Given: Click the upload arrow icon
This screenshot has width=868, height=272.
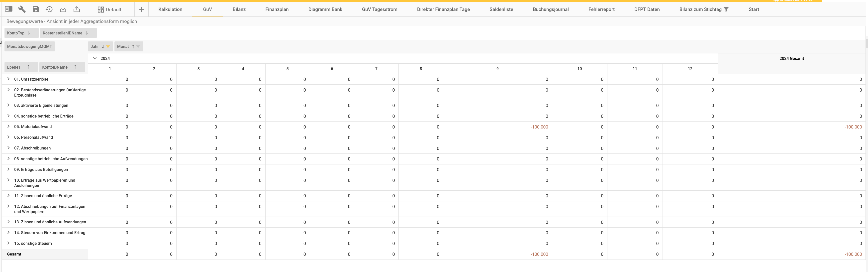Looking at the screenshot, I should click(x=77, y=9).
